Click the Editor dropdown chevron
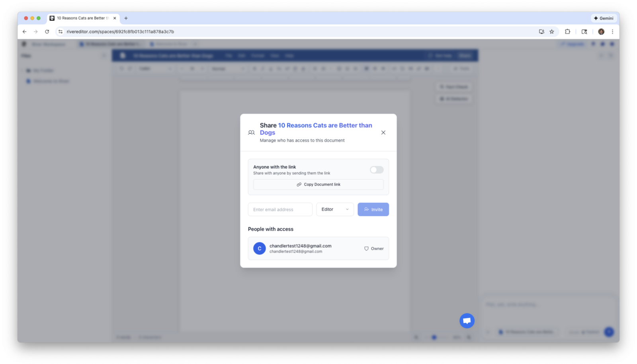This screenshot has width=637, height=364. [347, 209]
